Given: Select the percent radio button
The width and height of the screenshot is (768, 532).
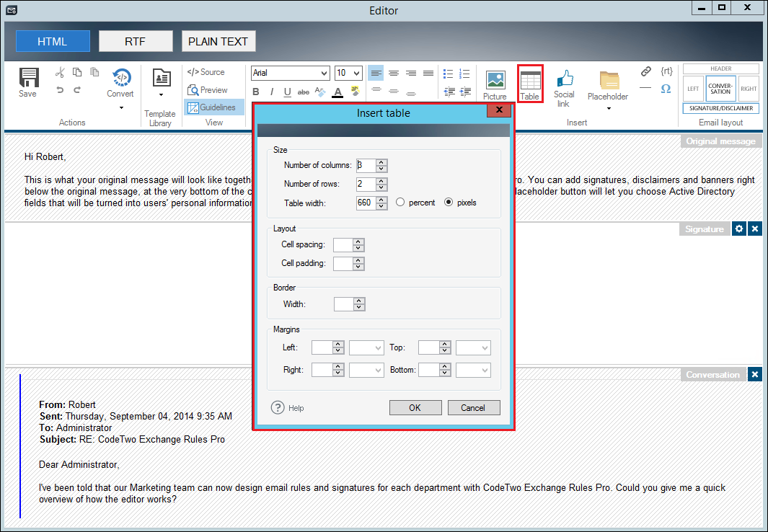Looking at the screenshot, I should [x=401, y=203].
